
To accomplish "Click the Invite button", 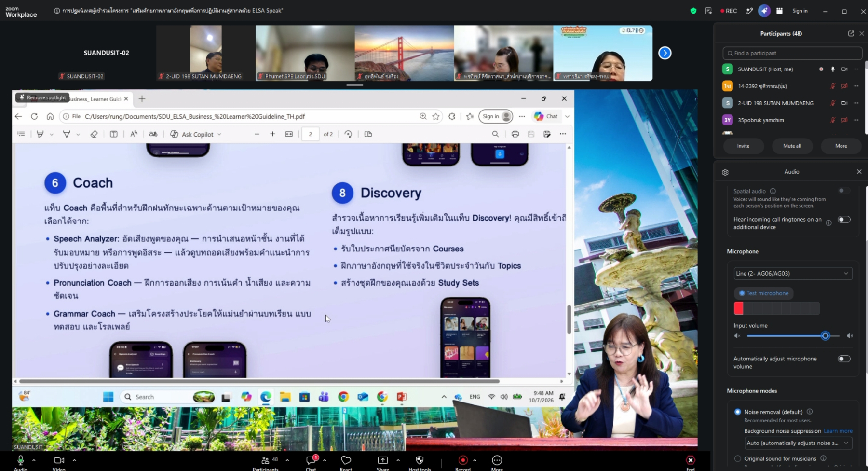I will (x=743, y=146).
